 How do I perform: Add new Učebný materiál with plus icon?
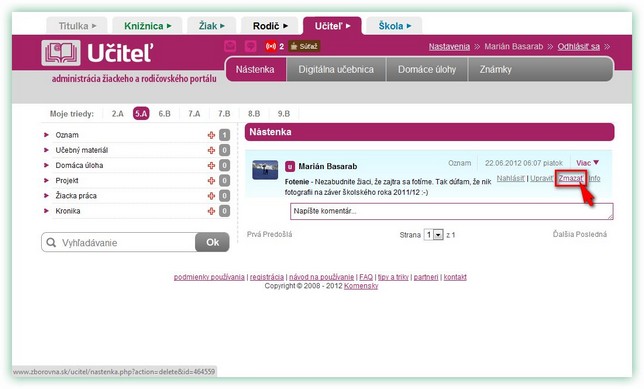(x=211, y=150)
